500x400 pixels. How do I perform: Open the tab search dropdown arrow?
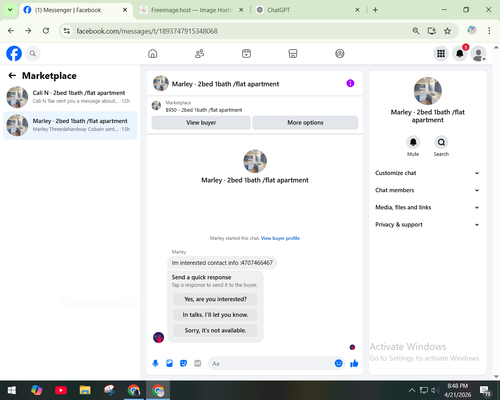point(10,10)
